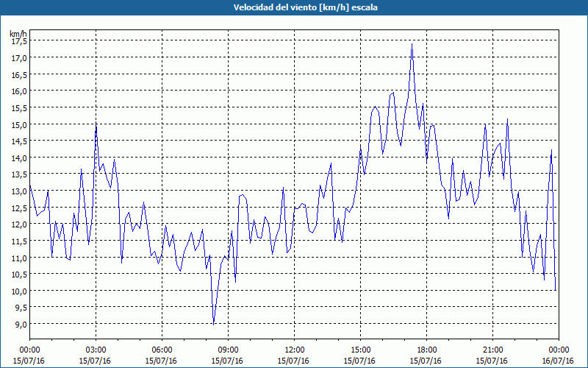Click the lowest dip of the wind line
Image resolution: width=588 pixels, height=368 pixels.
(x=213, y=324)
